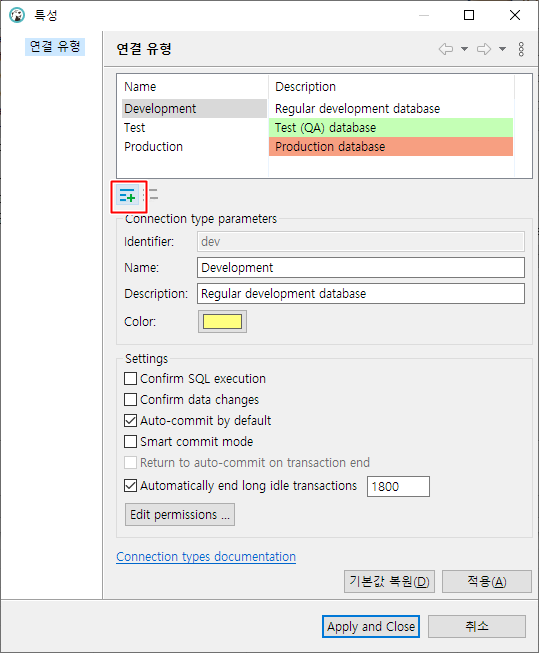Enable Confirm SQL execution checkbox
The height and width of the screenshot is (653, 539).
tap(130, 379)
